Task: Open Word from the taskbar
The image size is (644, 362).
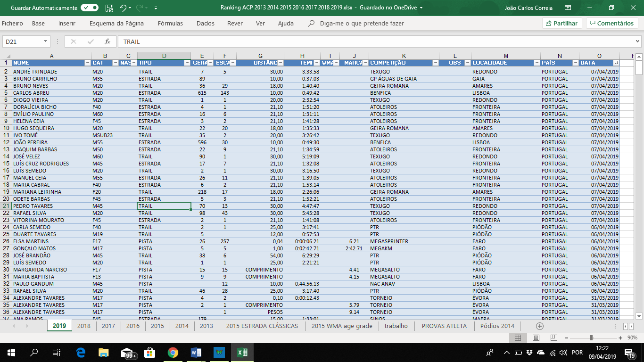Action: (196, 353)
